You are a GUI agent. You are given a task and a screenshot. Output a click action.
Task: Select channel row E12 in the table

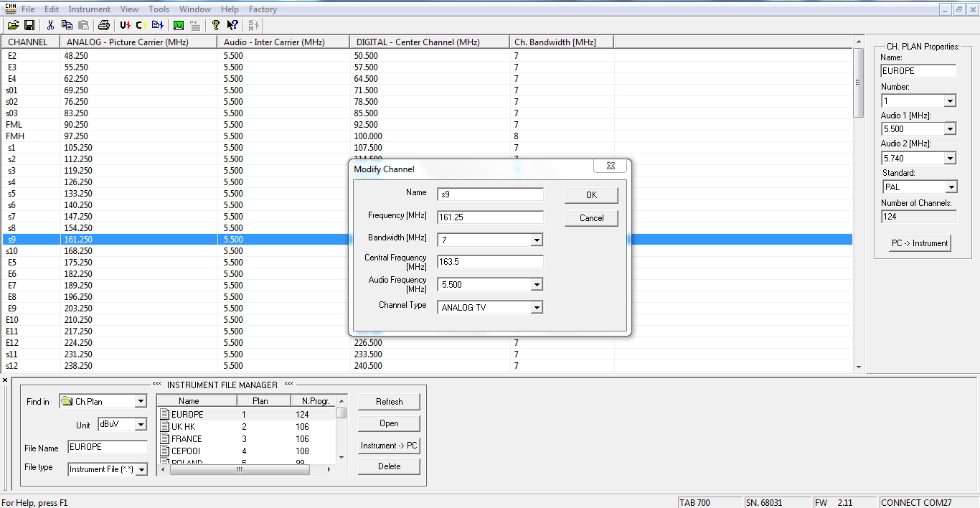coord(428,343)
